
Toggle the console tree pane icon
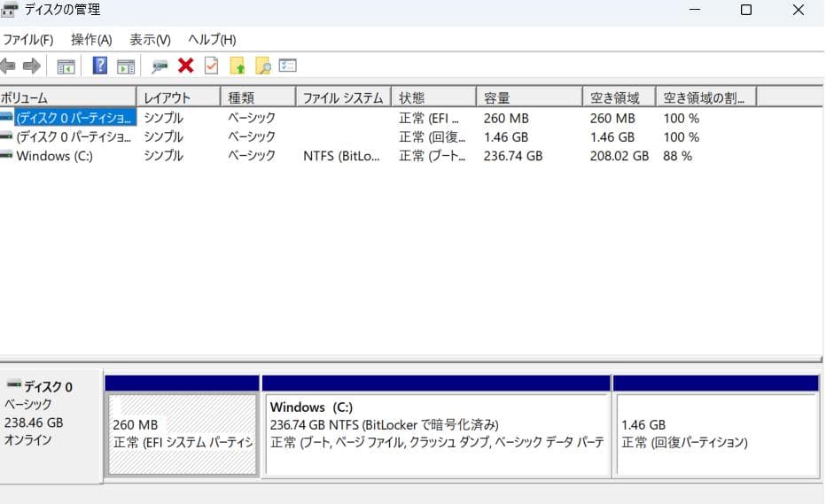[x=66, y=67]
